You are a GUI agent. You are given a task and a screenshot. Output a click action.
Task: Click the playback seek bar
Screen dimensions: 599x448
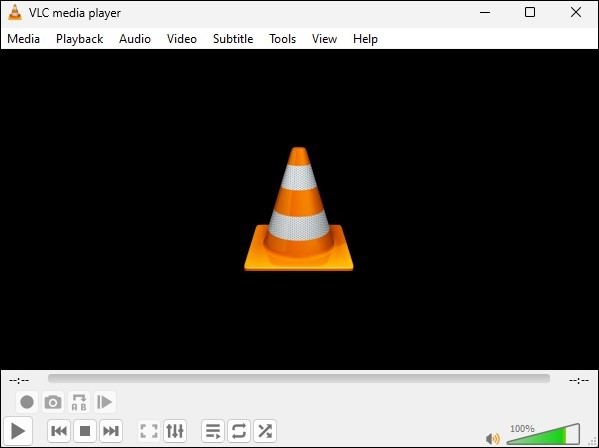[299, 378]
